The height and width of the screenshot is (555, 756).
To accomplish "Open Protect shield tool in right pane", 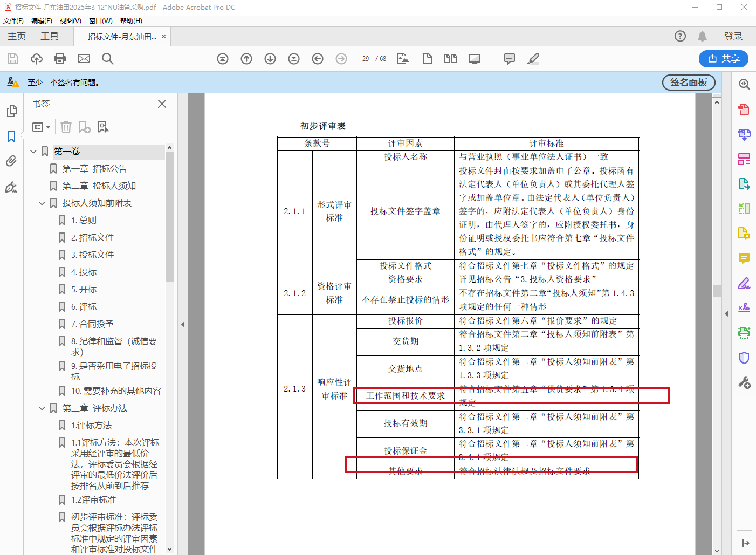I will click(744, 358).
